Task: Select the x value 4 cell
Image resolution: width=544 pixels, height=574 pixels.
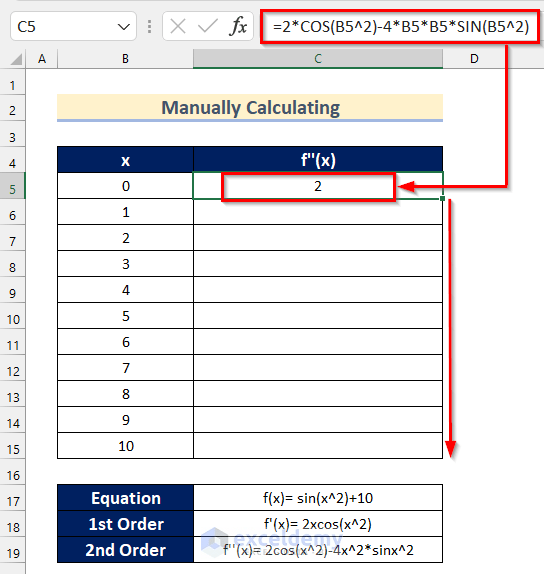Action: [125, 290]
